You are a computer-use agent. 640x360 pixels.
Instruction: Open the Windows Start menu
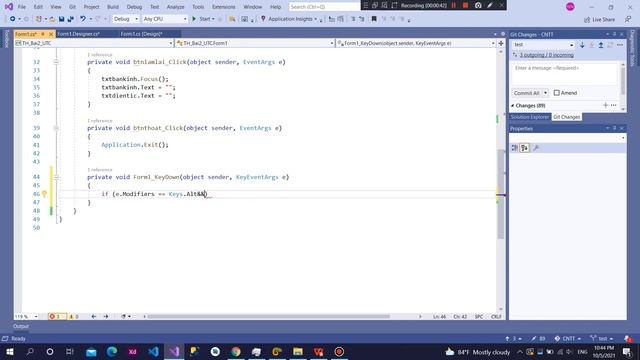[x=9, y=351]
